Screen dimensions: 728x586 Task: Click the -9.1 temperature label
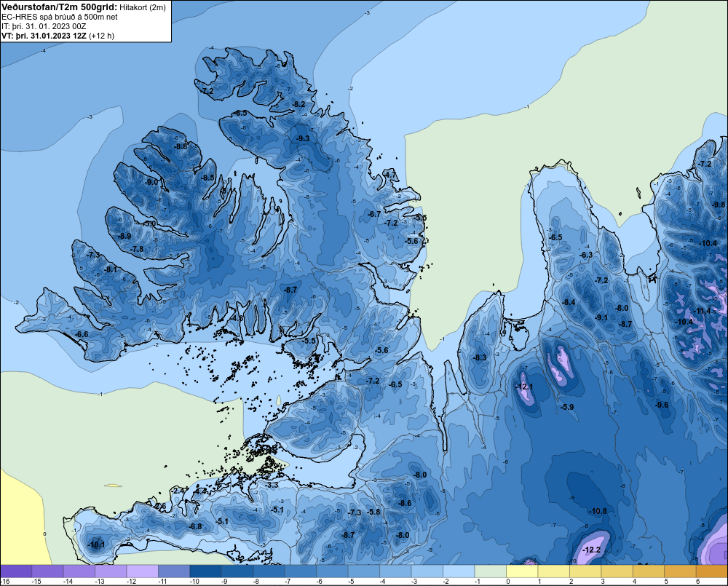click(601, 317)
